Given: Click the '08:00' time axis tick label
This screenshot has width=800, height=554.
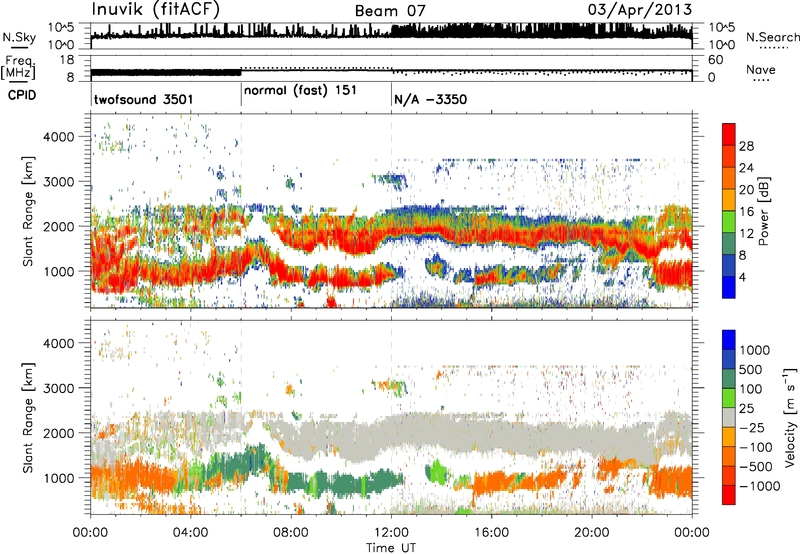Looking at the screenshot, I should pos(291,533).
